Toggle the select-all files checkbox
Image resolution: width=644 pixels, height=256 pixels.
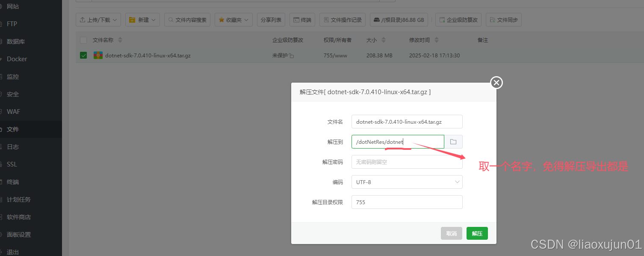83,40
